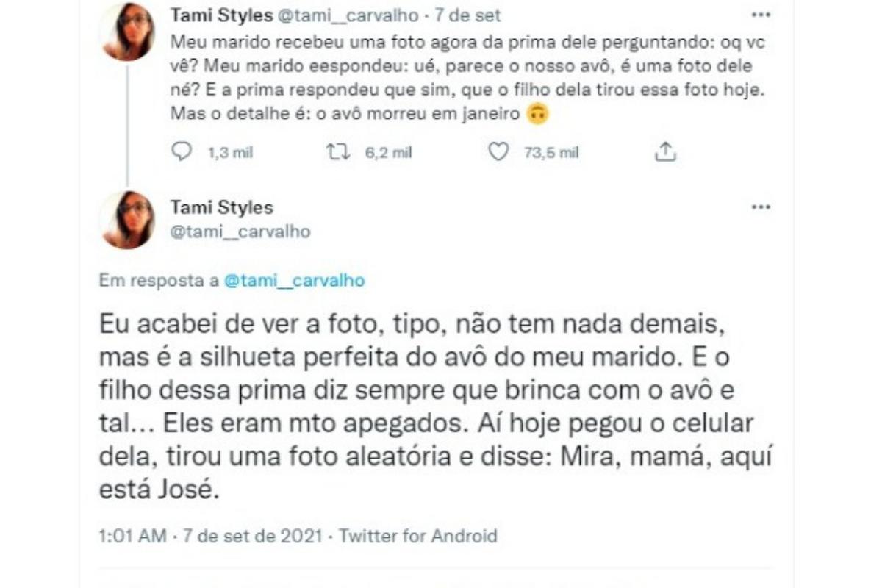Click the retweet arrows icon
This screenshot has height=588, width=882.
tap(339, 152)
